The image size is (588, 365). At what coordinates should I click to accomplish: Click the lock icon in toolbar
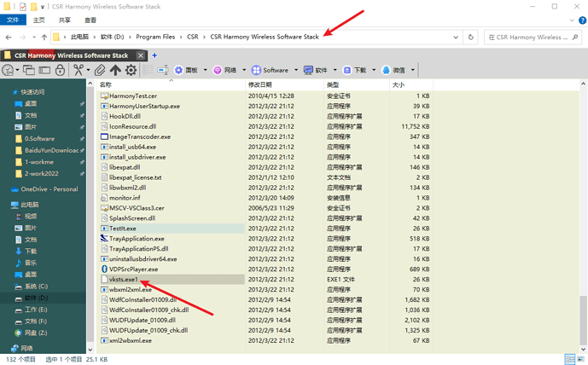[x=60, y=70]
